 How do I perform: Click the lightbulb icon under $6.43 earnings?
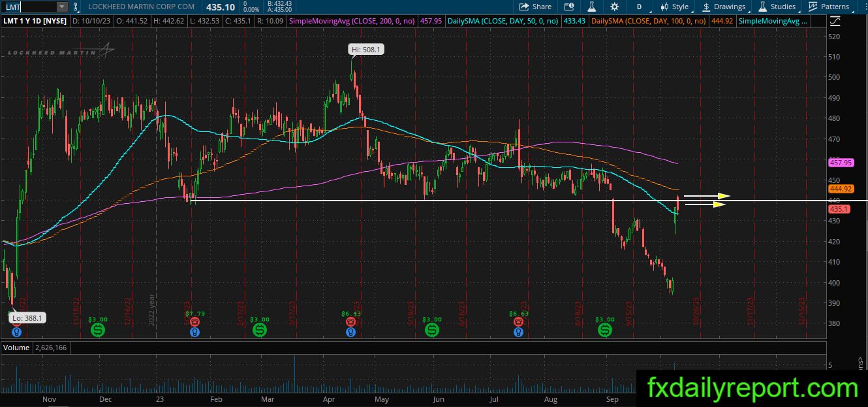(350, 332)
